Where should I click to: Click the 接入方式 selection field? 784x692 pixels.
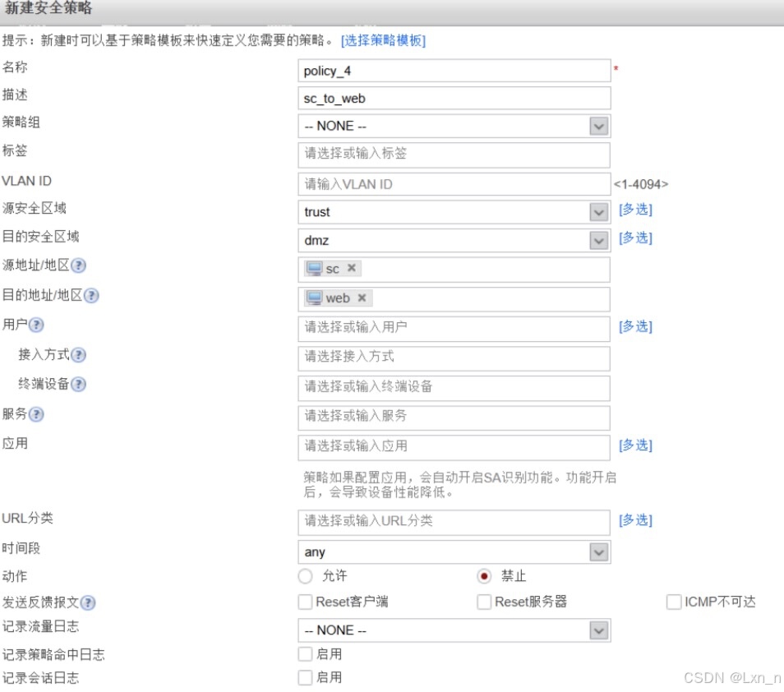tap(454, 358)
